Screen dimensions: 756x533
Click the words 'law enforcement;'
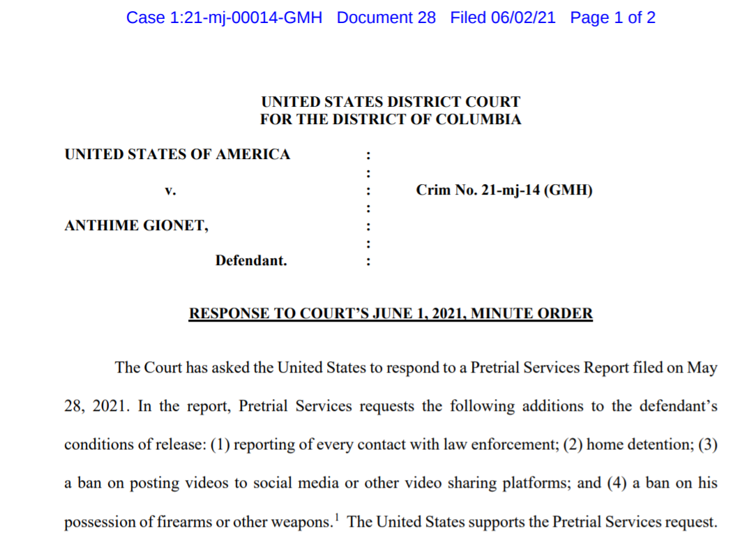501,444
